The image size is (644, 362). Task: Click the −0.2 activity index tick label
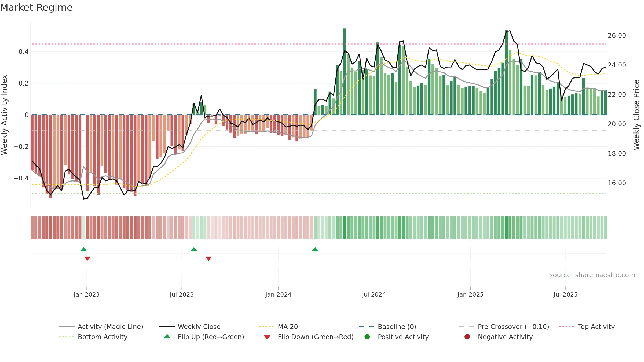(21, 147)
